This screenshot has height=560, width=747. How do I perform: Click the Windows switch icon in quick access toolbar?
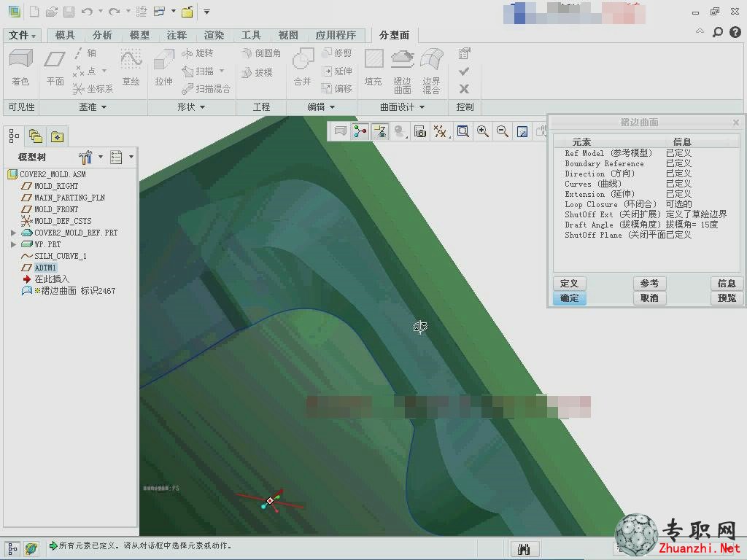pos(160,12)
